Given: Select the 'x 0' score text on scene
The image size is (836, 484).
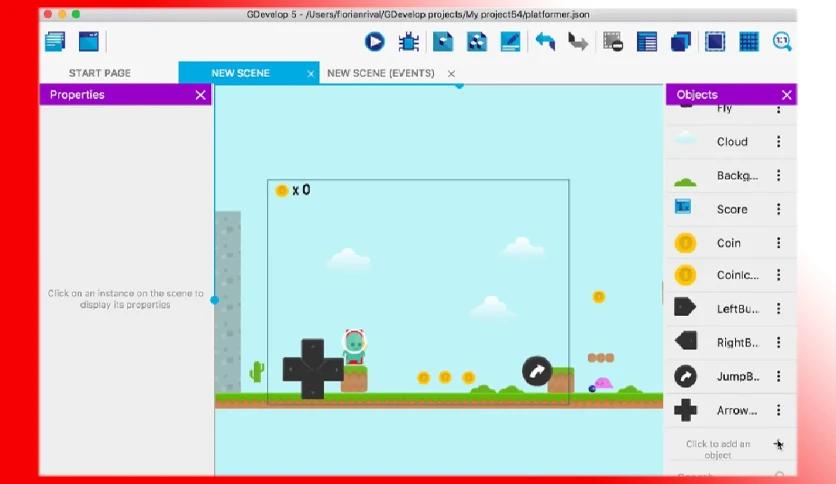Looking at the screenshot, I should [301, 190].
